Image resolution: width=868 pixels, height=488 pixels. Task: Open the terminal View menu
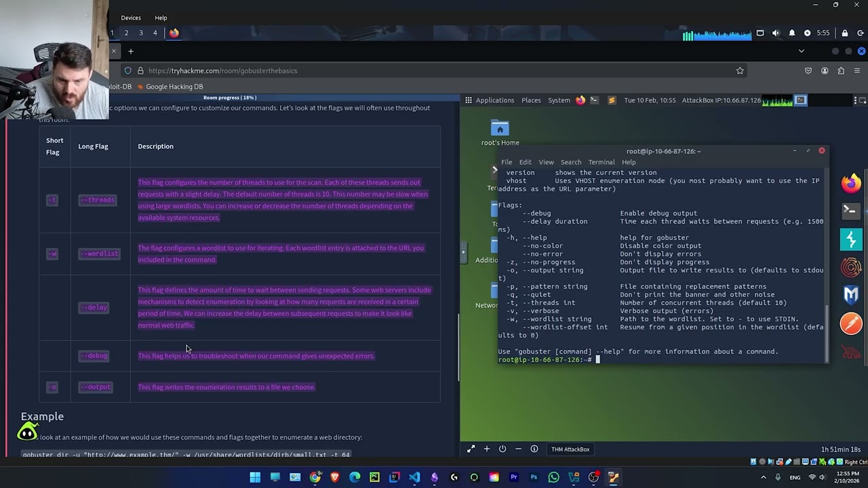(546, 162)
